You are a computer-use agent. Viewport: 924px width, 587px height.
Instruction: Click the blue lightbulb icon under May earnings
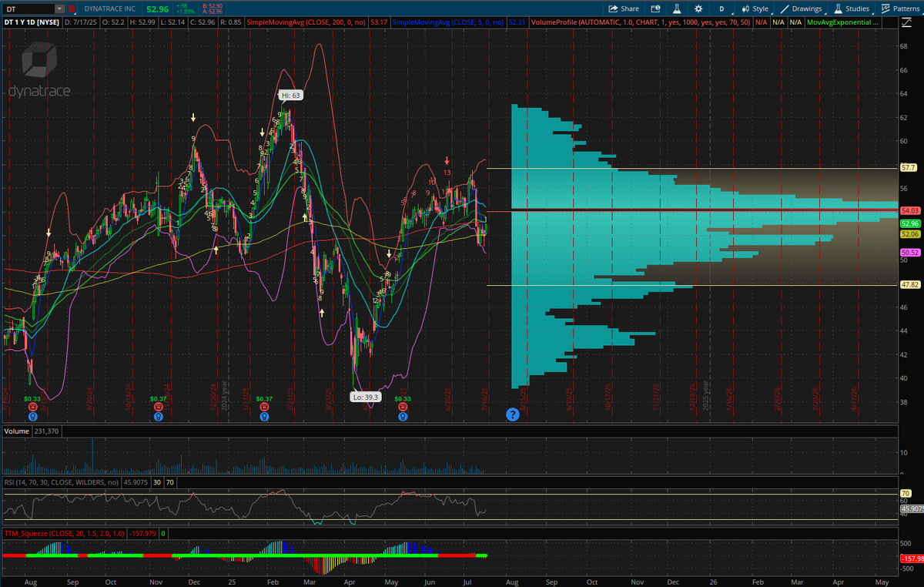402,416
